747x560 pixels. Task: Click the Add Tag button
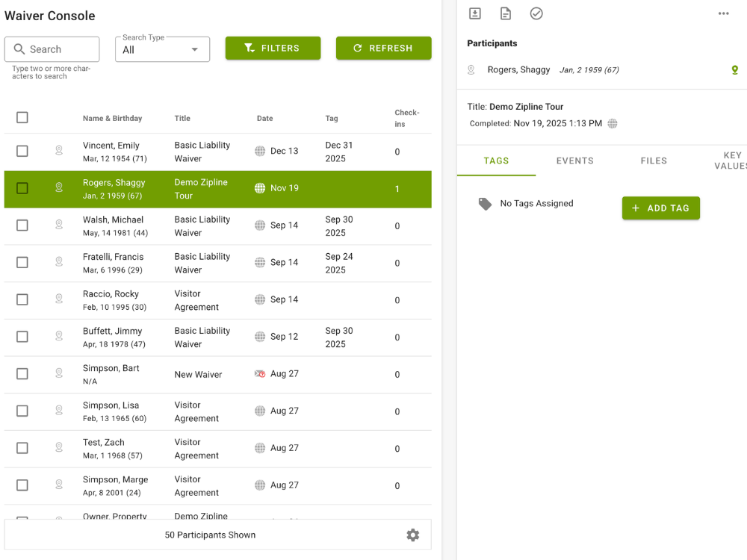pyautogui.click(x=660, y=208)
